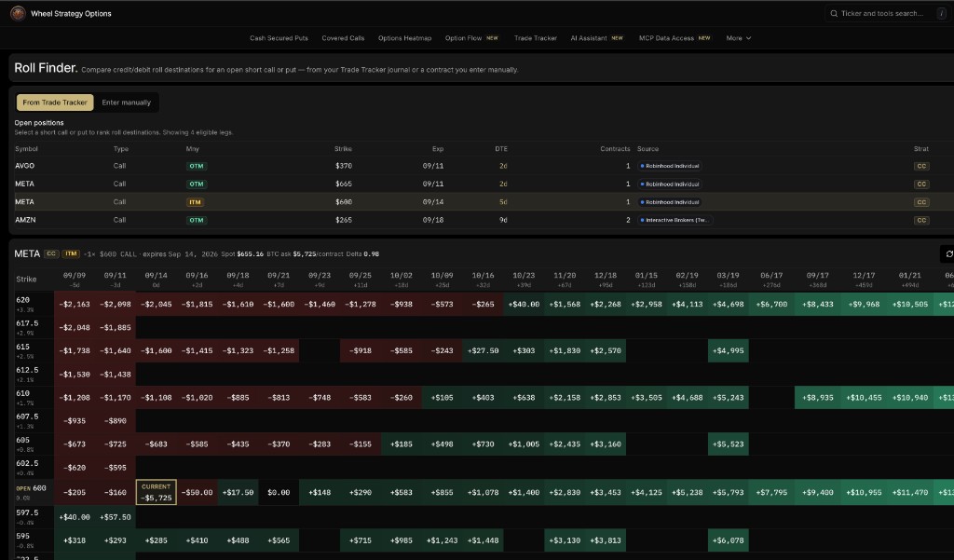
Task: Click the search magnifier icon
Action: pos(834,13)
